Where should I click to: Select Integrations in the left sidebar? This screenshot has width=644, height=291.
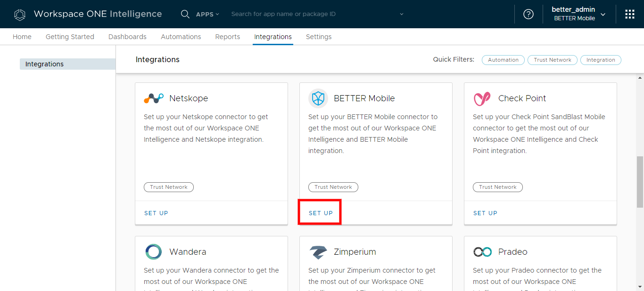click(x=67, y=64)
